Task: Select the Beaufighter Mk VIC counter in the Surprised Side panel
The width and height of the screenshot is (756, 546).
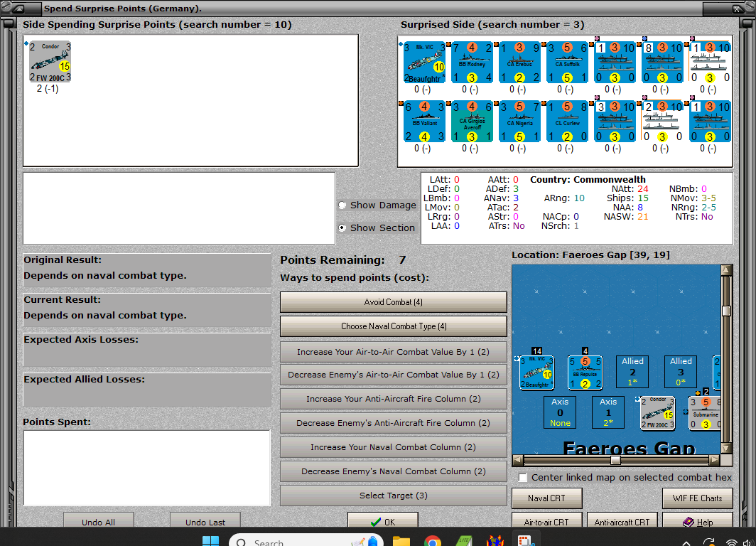Action: click(x=424, y=63)
